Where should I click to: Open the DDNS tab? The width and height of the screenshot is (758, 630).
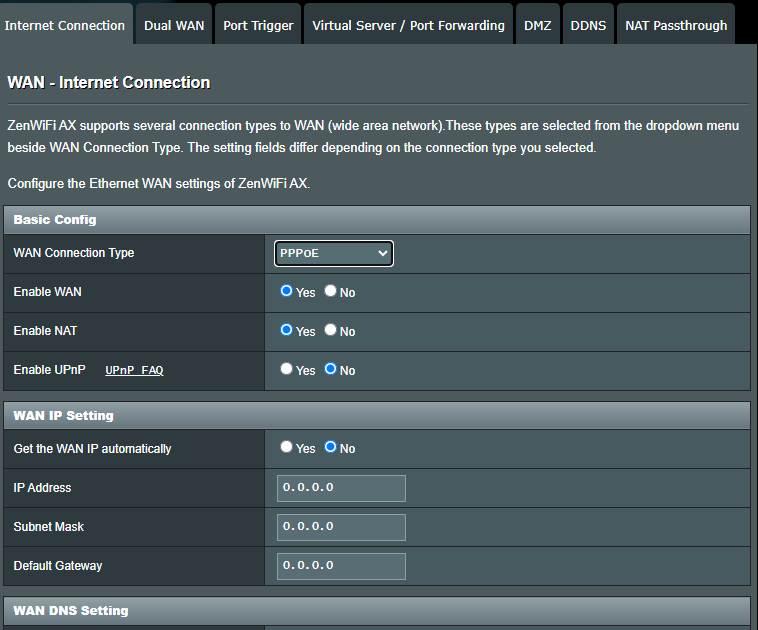pyautogui.click(x=588, y=25)
